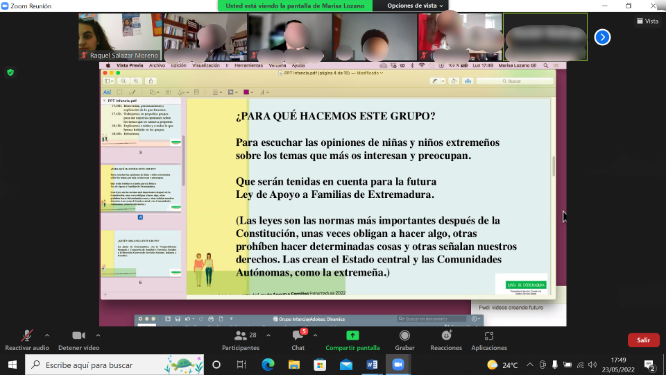Viewport: 666px width, 375px height.
Task: Unmute with Reactivar audio button
Action: point(27,340)
